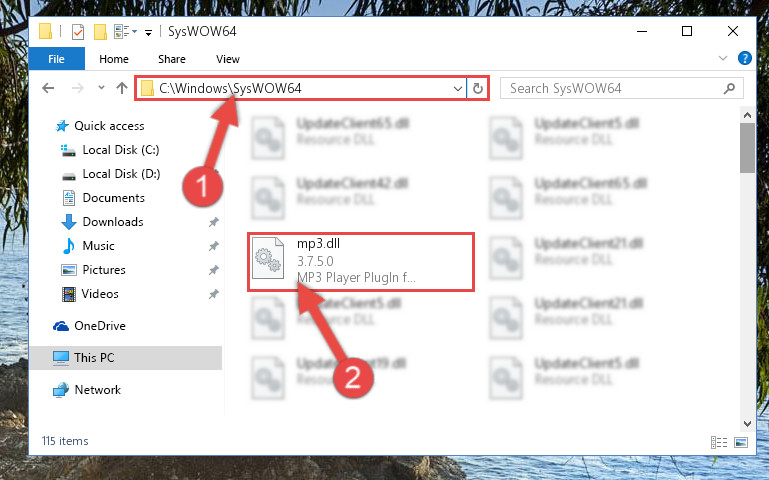Click the search magnifier icon
Screen dimensions: 769x480
729,88
